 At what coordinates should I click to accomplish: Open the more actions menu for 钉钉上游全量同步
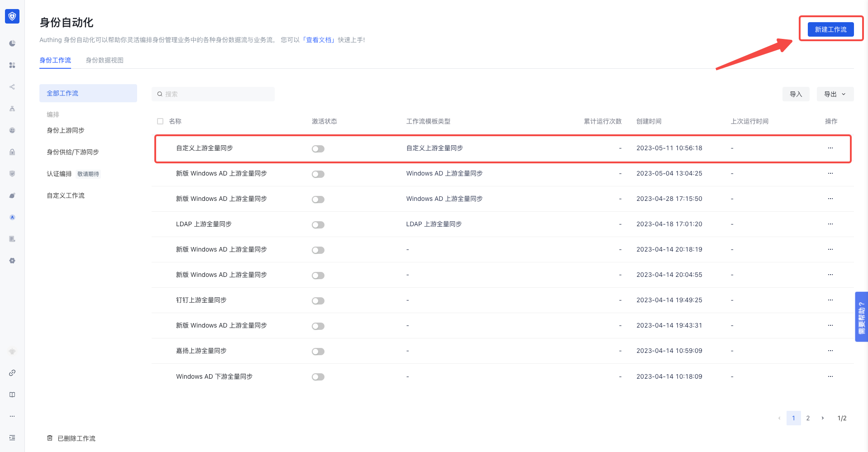pos(830,300)
